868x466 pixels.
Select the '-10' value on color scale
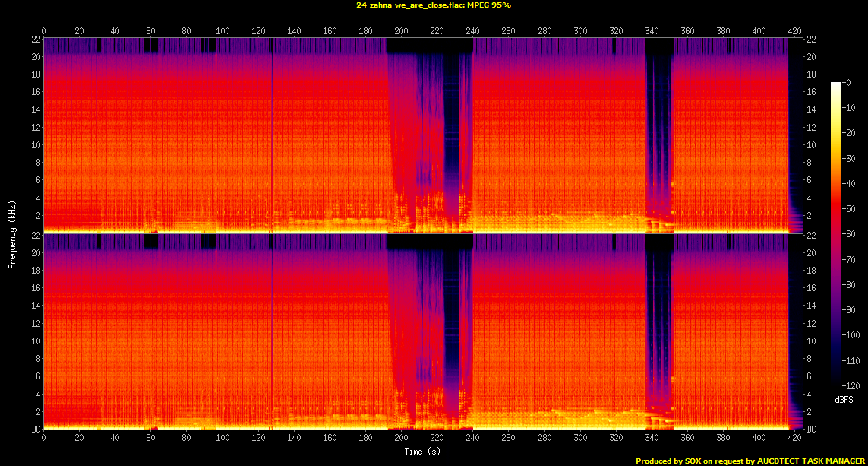[x=848, y=107]
